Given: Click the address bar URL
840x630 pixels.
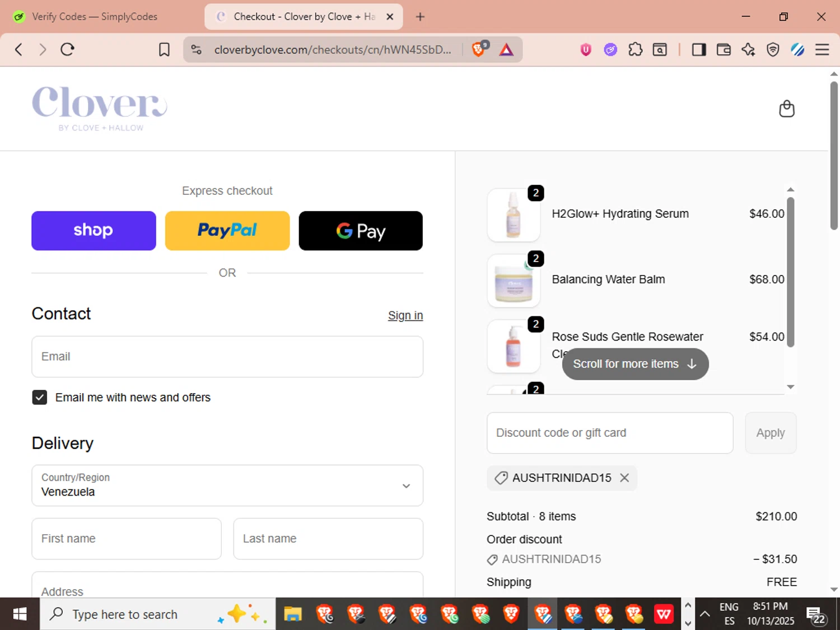Looking at the screenshot, I should point(333,50).
